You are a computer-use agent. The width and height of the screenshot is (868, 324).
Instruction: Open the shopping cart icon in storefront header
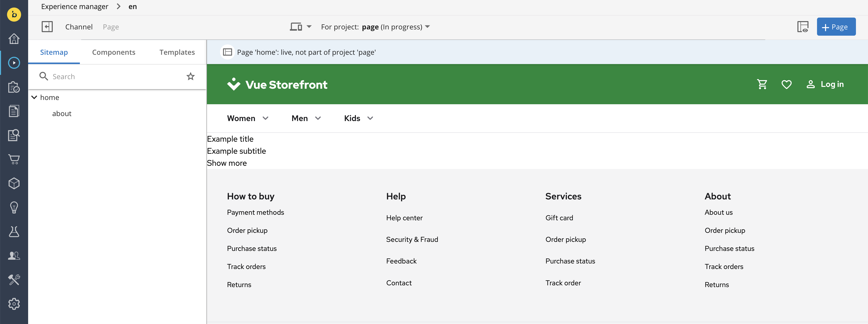coord(762,84)
